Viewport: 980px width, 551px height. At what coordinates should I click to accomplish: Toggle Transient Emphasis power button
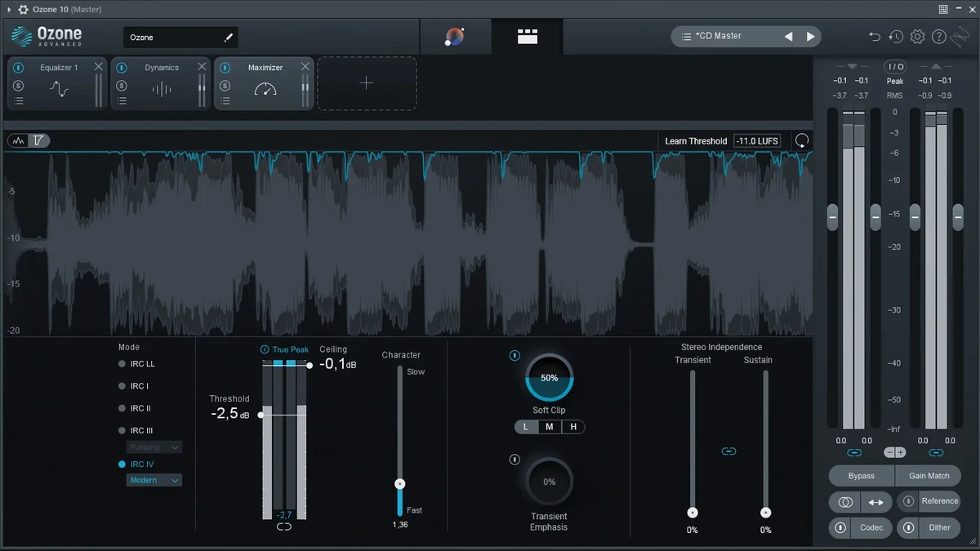(514, 460)
